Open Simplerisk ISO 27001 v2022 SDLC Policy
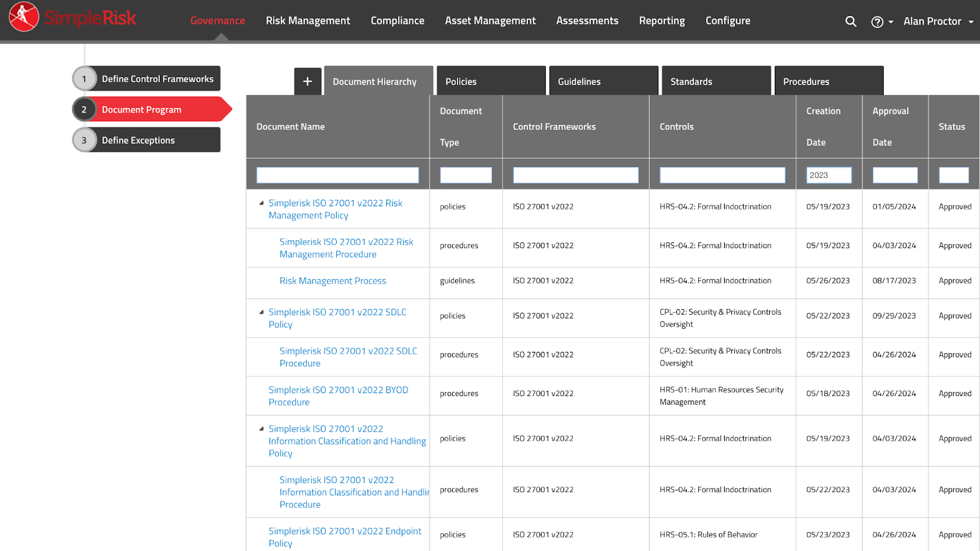 pyautogui.click(x=337, y=318)
